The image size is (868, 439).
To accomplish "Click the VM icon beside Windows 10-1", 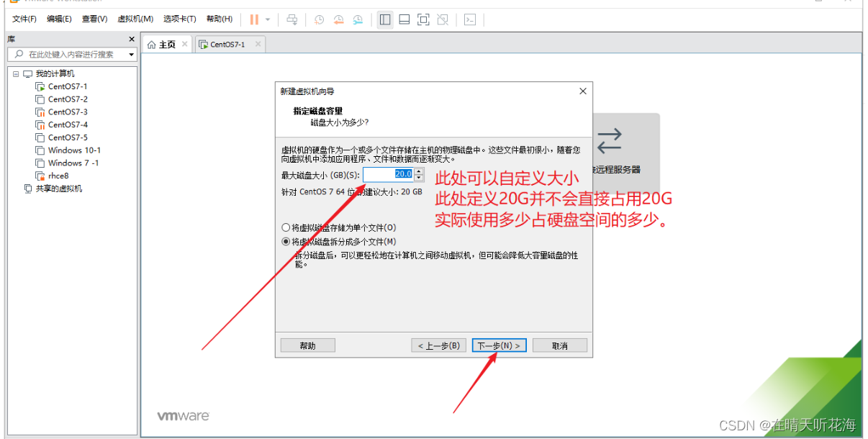I will coord(40,150).
